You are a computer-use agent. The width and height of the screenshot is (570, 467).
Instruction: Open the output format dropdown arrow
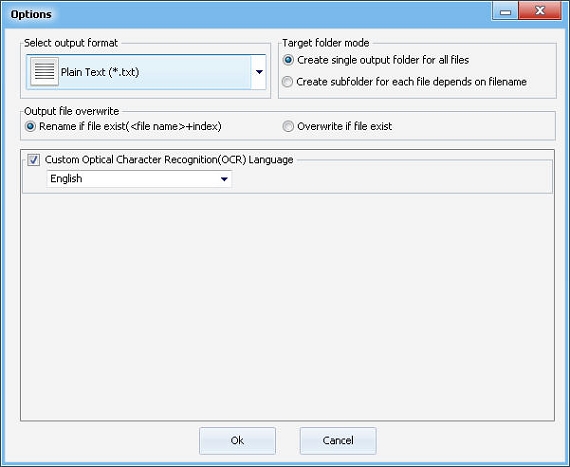pos(259,72)
